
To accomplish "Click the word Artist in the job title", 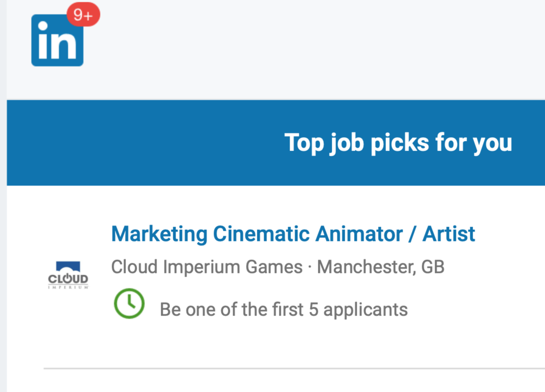I will click(x=449, y=234).
